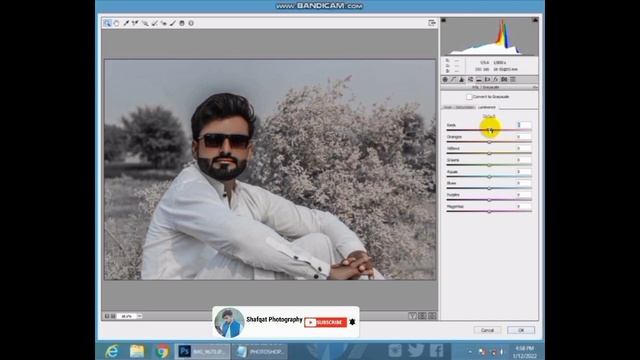Select the White Balance eyedropper tool
This screenshot has height=360, width=640.
pyautogui.click(x=126, y=23)
